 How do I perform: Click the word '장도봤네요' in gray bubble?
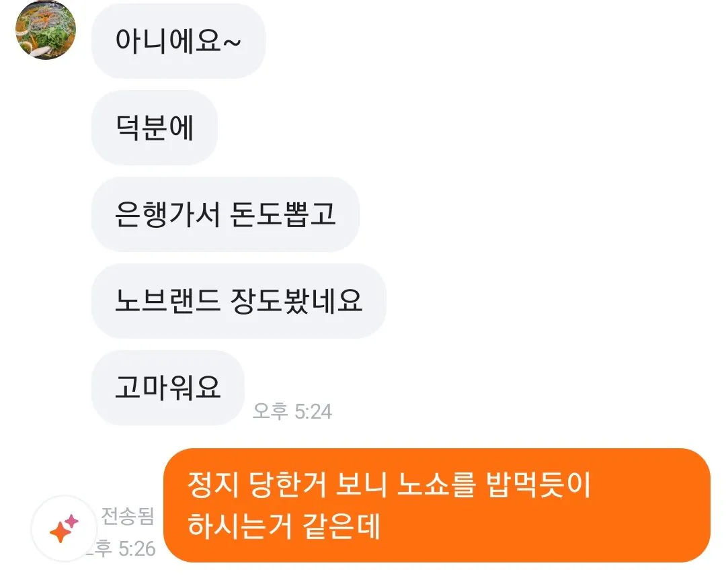tap(296, 301)
